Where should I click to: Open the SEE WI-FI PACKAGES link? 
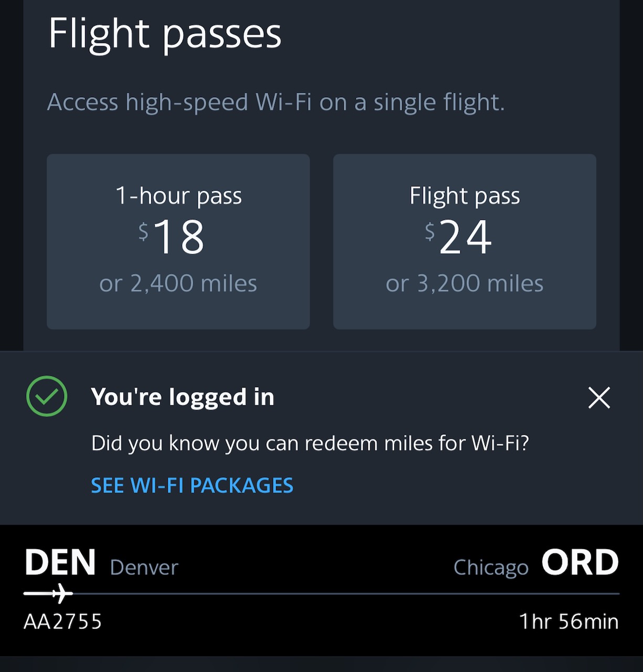tap(192, 486)
